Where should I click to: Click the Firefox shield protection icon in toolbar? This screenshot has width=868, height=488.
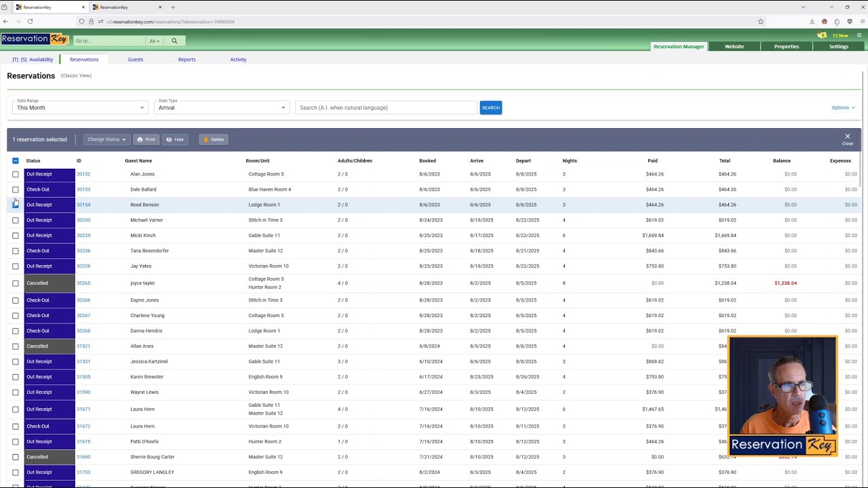pyautogui.click(x=849, y=22)
